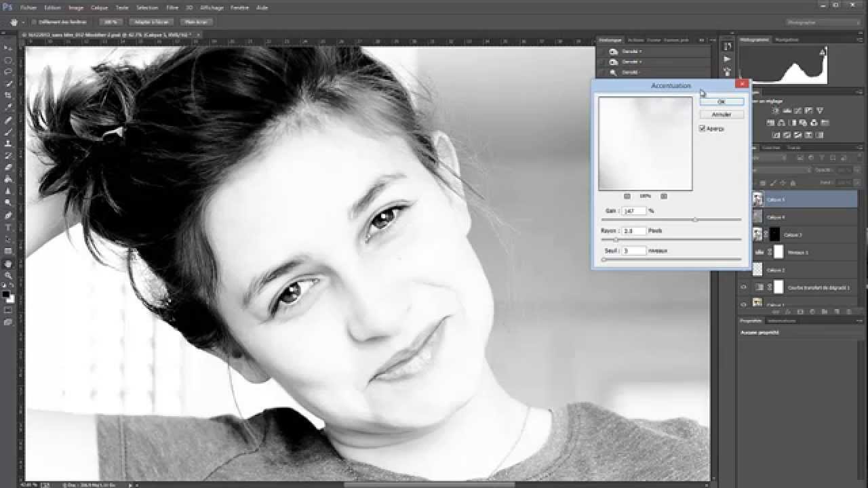Click the 100 % zoom button
Image resolution: width=868 pixels, height=488 pixels.
pyautogui.click(x=111, y=22)
